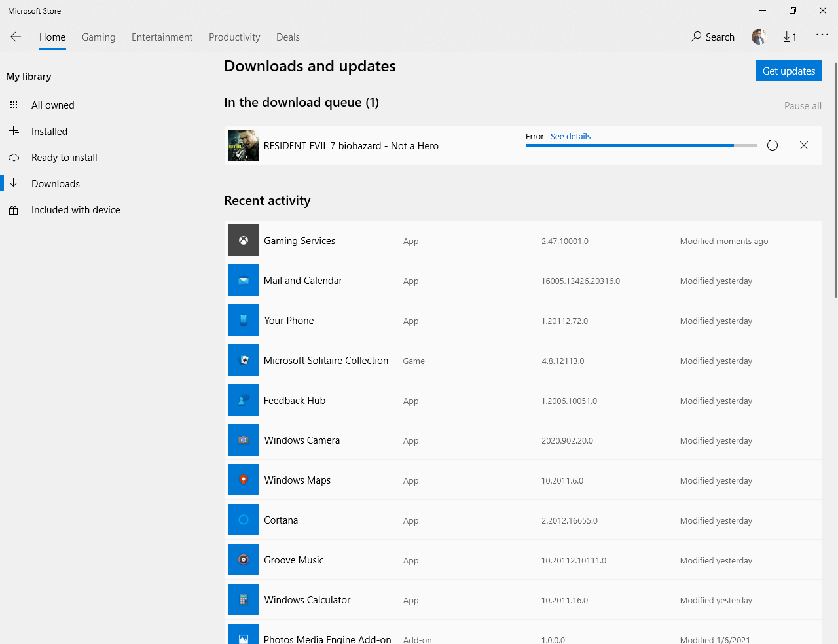Click the 'Game' type label
Image resolution: width=838 pixels, height=644 pixels.
tap(414, 361)
